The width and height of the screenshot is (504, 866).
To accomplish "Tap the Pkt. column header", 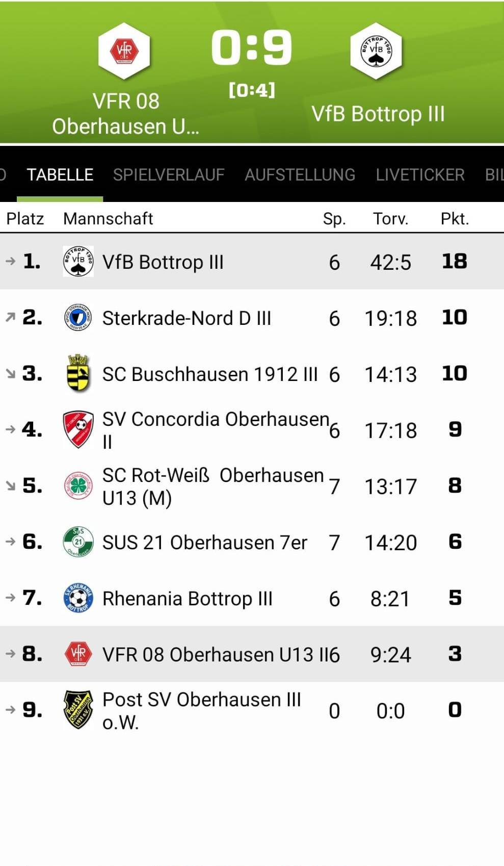I will 455,218.
